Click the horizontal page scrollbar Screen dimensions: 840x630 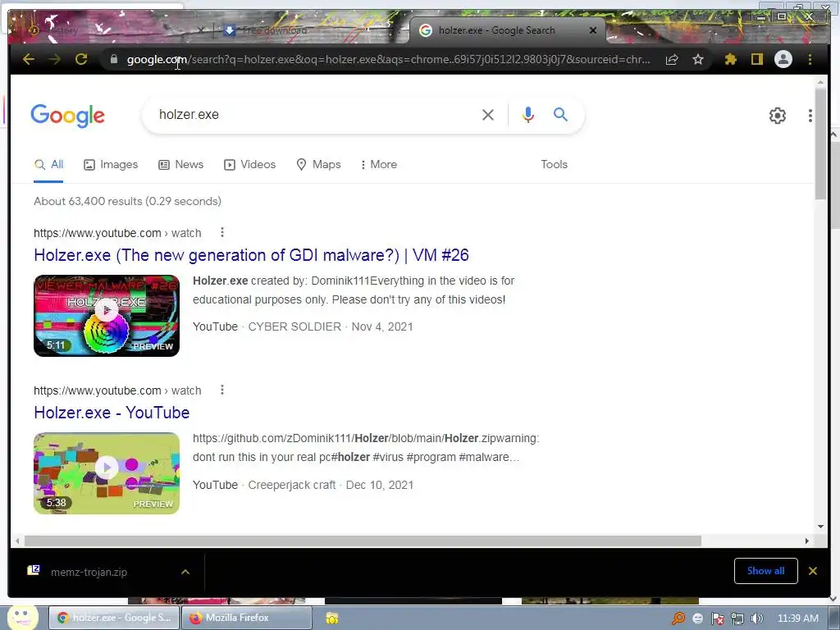pos(363,541)
